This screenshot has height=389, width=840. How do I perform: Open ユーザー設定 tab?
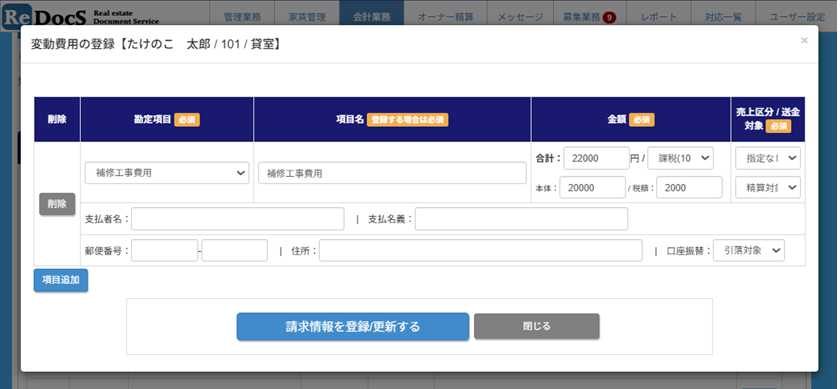(797, 17)
